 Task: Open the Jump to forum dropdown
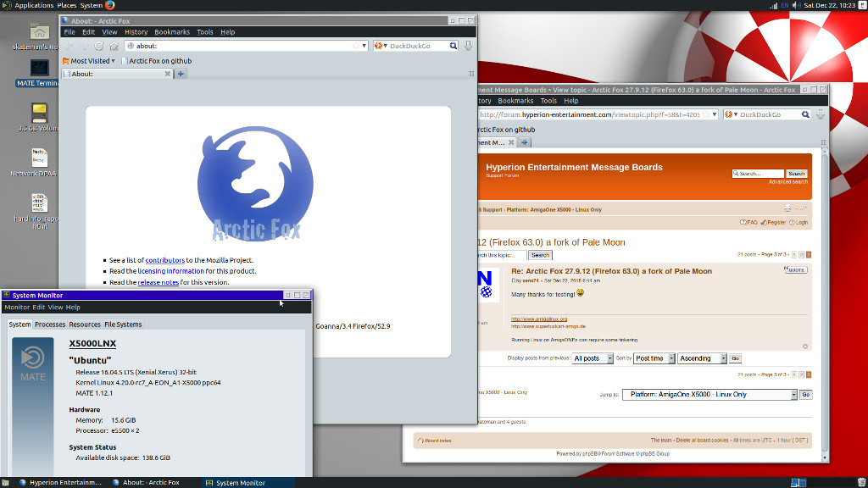[709, 395]
